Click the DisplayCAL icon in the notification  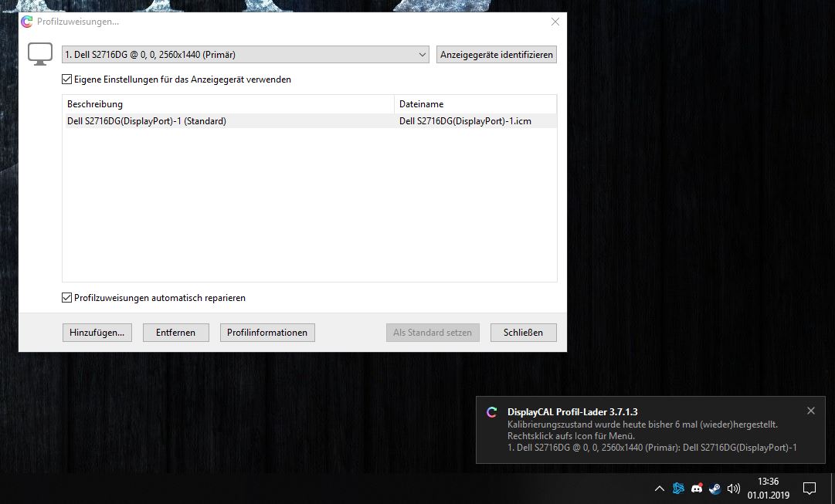492,412
